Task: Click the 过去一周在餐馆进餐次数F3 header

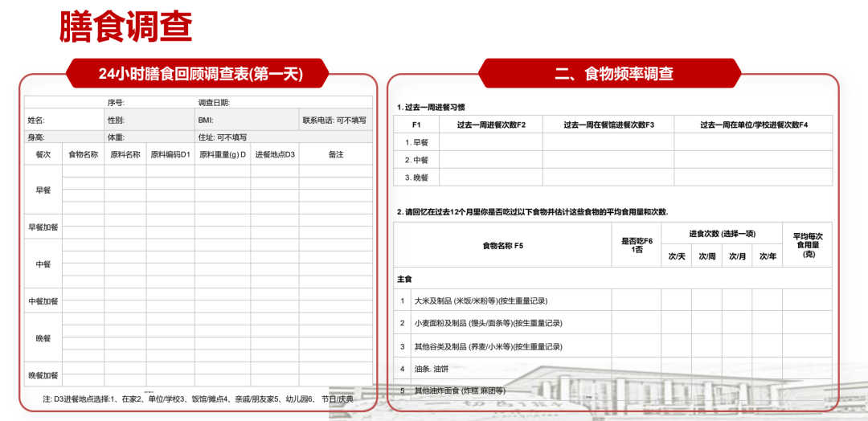Action: 608,125
